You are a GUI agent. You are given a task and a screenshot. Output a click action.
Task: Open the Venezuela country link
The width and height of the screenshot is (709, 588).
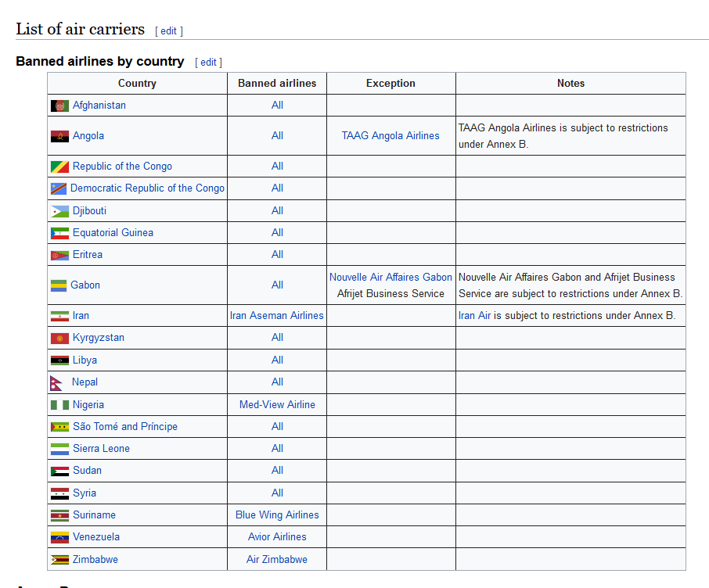[x=96, y=537]
